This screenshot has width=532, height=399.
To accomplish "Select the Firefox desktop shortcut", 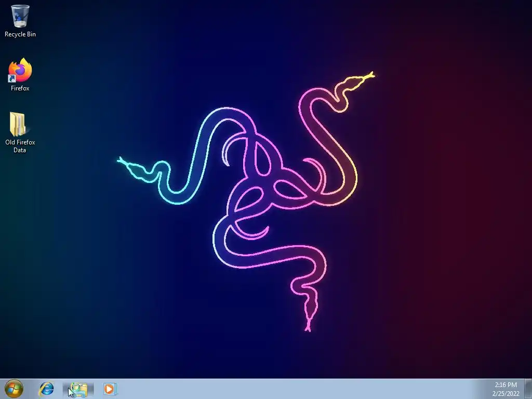I will [20, 75].
